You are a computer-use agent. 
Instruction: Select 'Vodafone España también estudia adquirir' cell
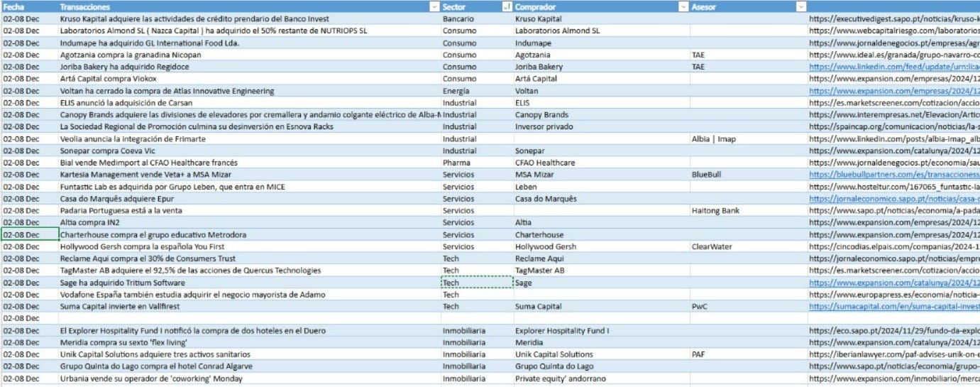[x=249, y=295]
